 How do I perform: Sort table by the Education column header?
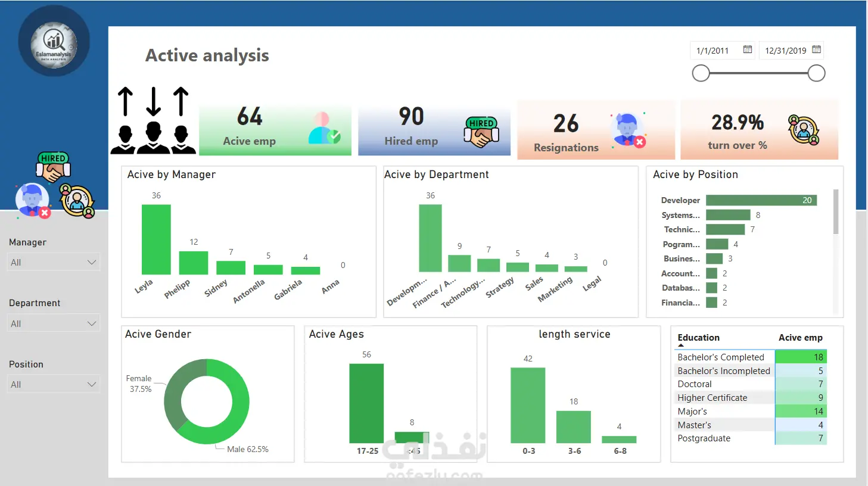(x=698, y=338)
